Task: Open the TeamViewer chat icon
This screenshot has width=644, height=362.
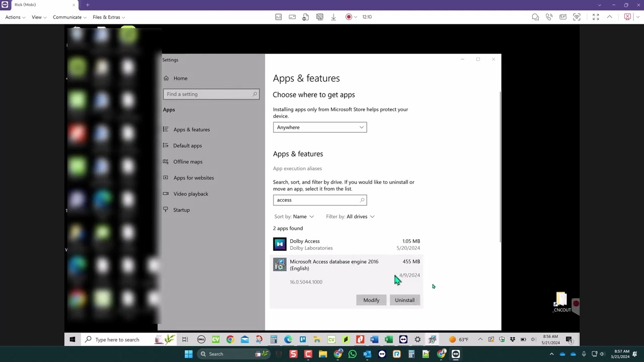Action: point(535,17)
